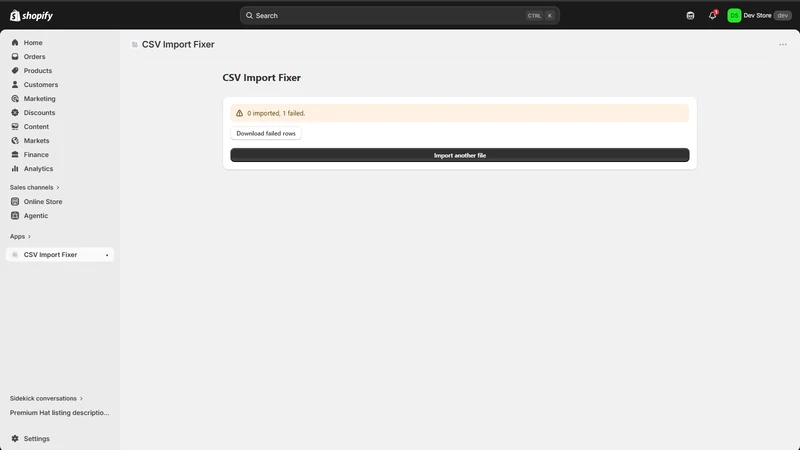Click the pin dot beside CSV Import Fixer
This screenshot has height=450, width=800.
click(107, 255)
